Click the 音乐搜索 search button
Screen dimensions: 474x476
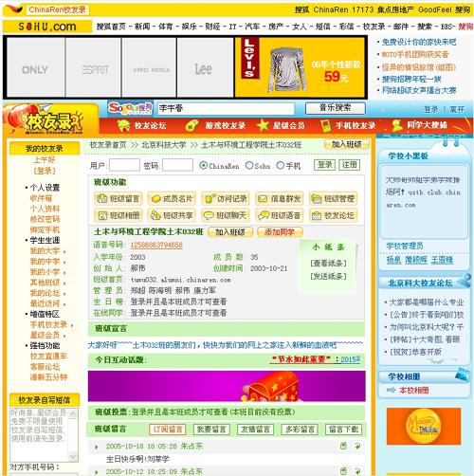click(336, 108)
